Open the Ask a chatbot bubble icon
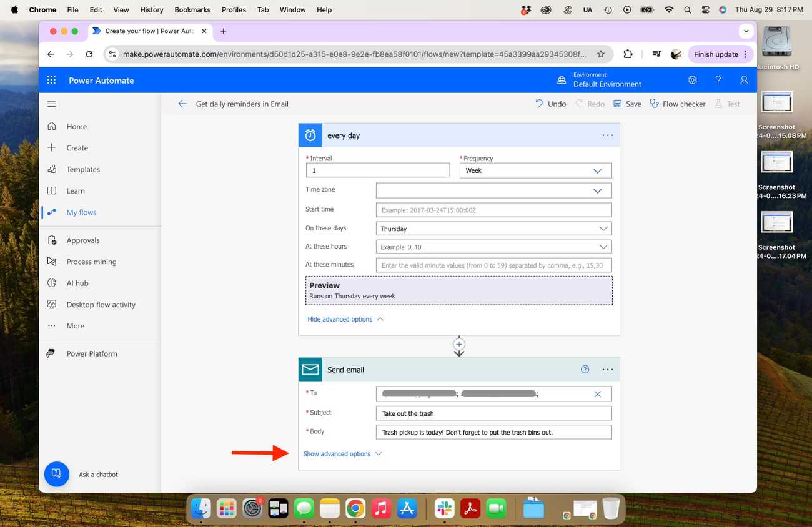 coord(56,474)
